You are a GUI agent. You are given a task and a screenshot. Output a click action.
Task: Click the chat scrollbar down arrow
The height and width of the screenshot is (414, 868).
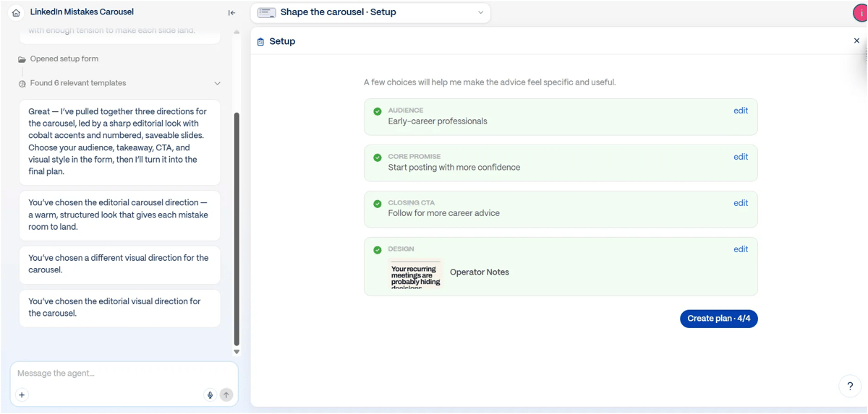(x=237, y=352)
